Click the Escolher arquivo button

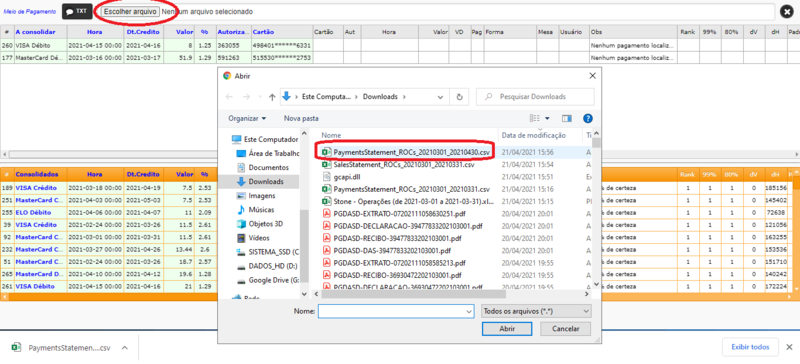(130, 11)
